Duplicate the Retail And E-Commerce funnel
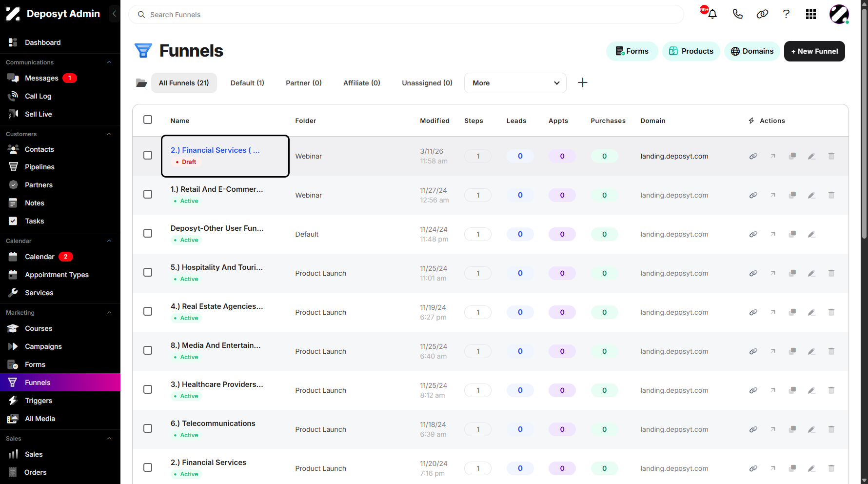 [792, 195]
